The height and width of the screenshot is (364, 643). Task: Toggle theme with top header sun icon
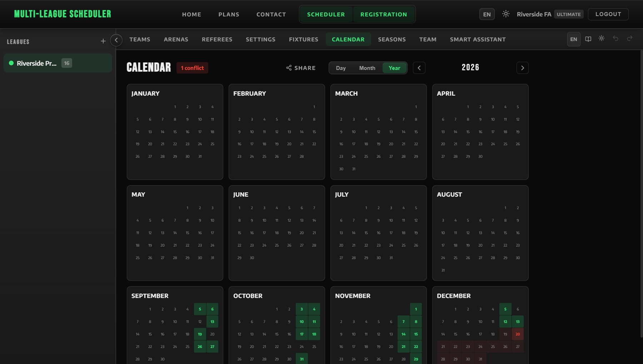tap(505, 14)
